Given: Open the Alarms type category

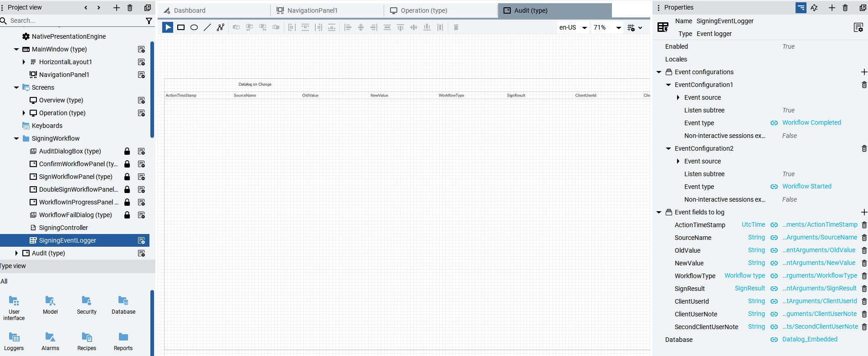Looking at the screenshot, I should pos(50,341).
